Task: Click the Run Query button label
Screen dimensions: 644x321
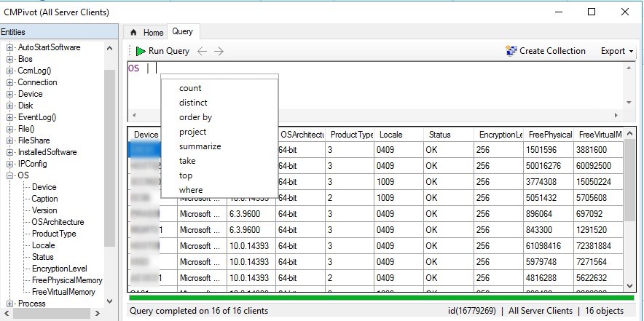Action: (x=169, y=51)
